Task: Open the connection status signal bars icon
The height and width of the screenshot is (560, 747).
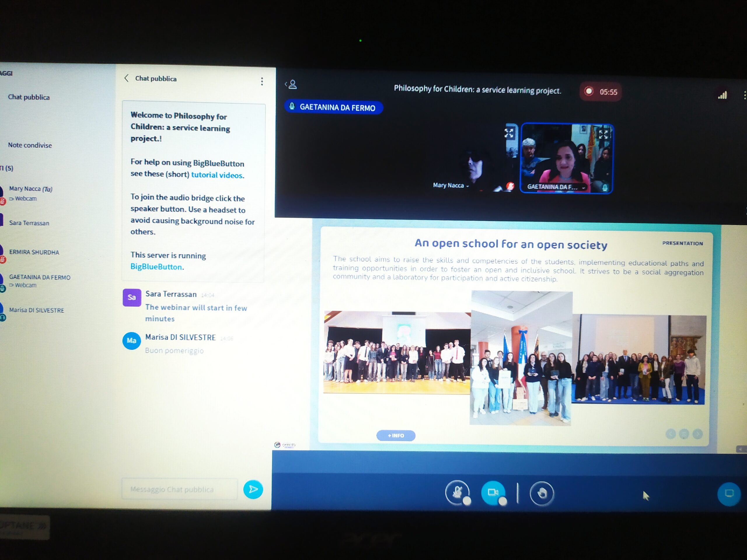Action: 722,96
